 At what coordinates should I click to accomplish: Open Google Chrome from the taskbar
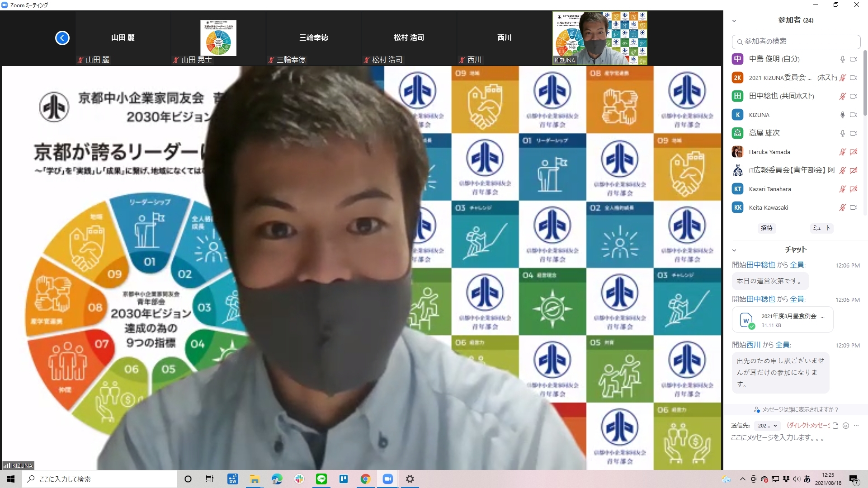tap(366, 479)
